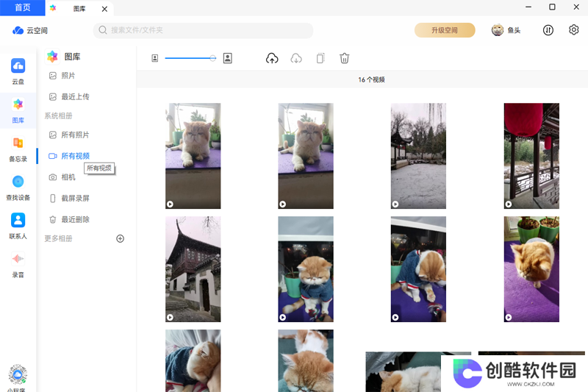Open the transfer list icon beside settings

coord(548,30)
